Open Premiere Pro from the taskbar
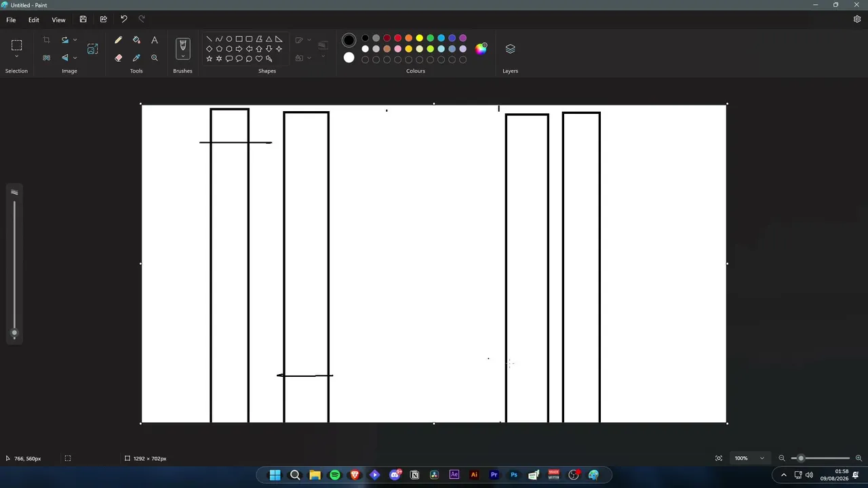Screen dimensions: 868x488 click(x=494, y=475)
